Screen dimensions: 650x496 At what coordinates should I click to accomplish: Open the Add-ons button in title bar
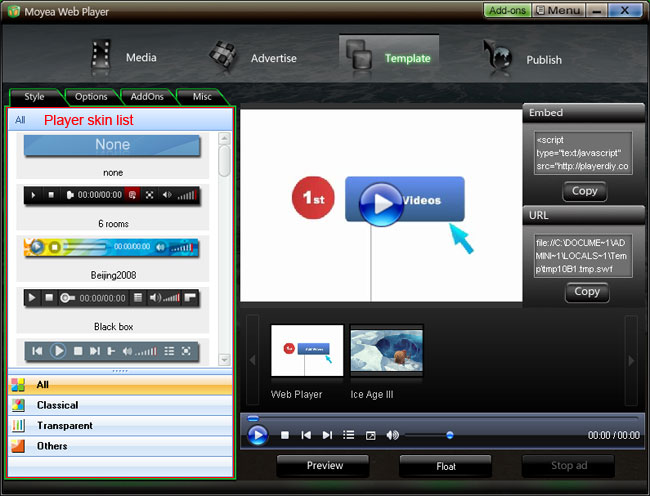(x=507, y=10)
